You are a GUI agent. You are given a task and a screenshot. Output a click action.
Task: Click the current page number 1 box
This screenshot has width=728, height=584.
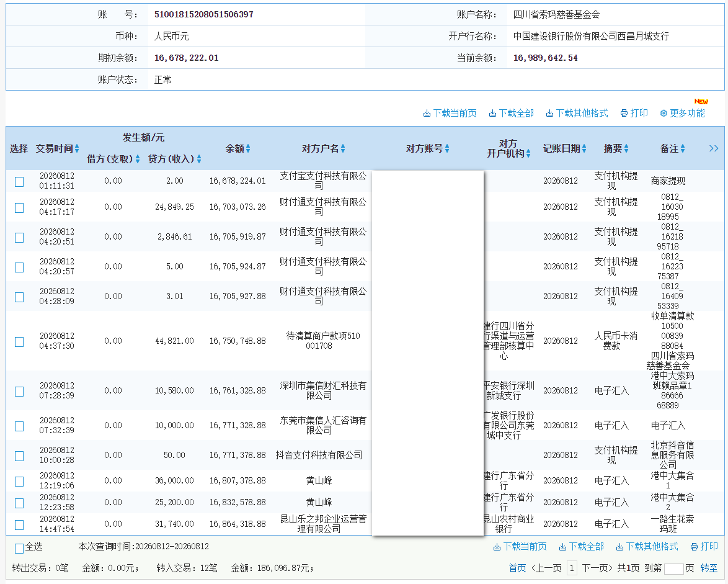[572, 568]
